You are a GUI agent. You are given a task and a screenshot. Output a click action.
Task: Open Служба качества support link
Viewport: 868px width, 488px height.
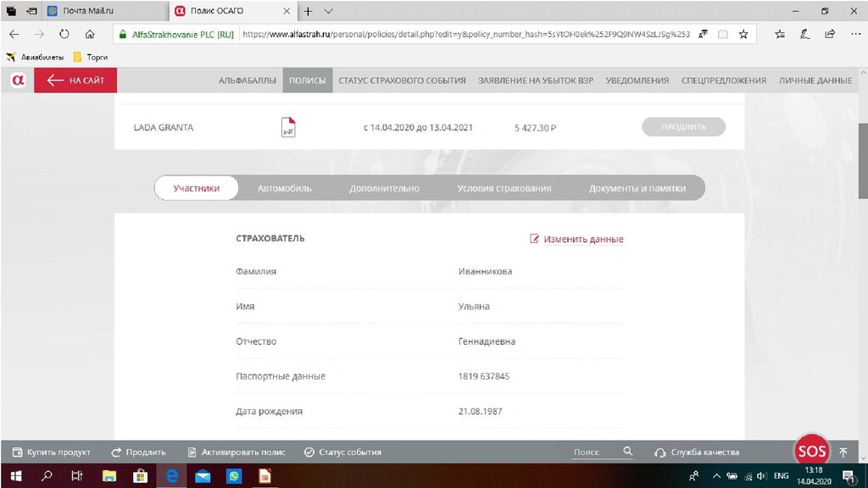(x=697, y=452)
